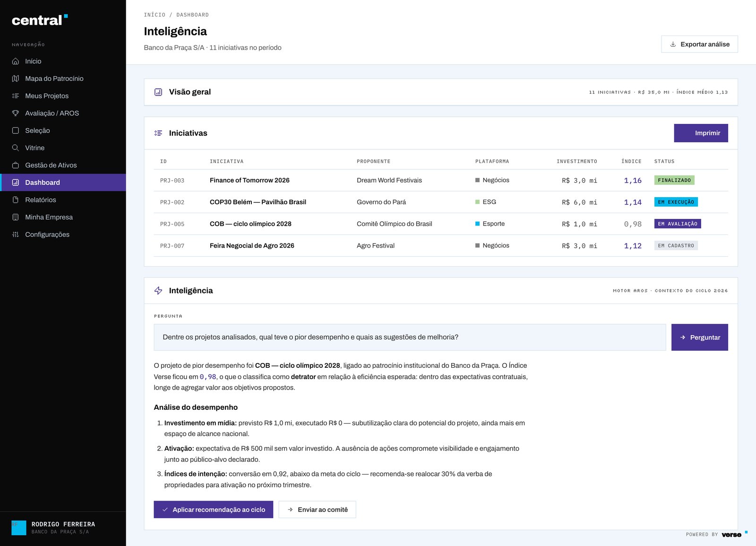This screenshot has height=546, width=756.
Task: Click the FINALIZADO status badge
Action: (674, 181)
